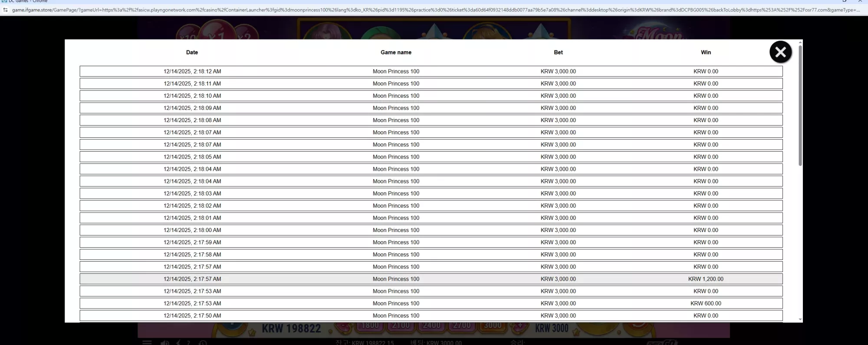Select the 12/14/2025, 2:18:08 AM date cell
This screenshot has width=868, height=345.
coord(192,120)
